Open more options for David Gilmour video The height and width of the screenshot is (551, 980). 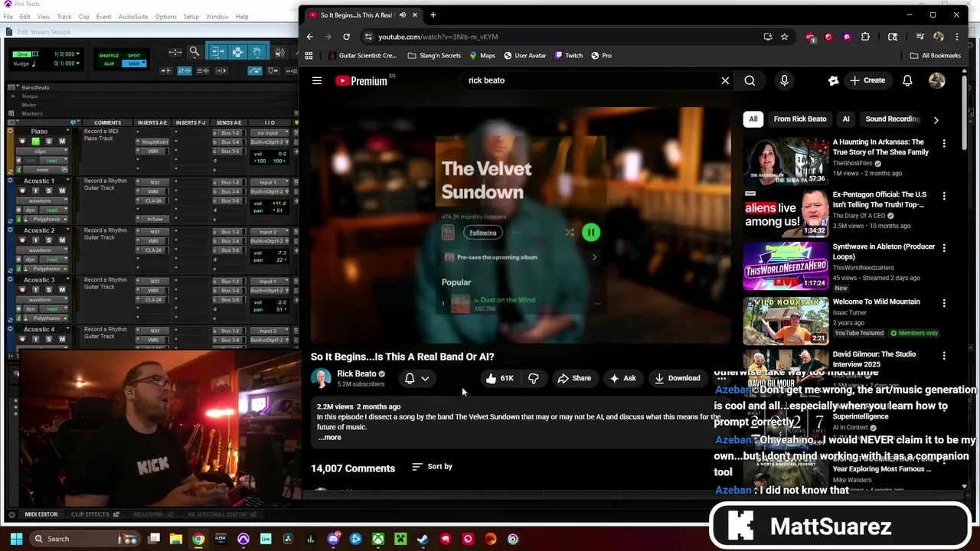click(944, 356)
